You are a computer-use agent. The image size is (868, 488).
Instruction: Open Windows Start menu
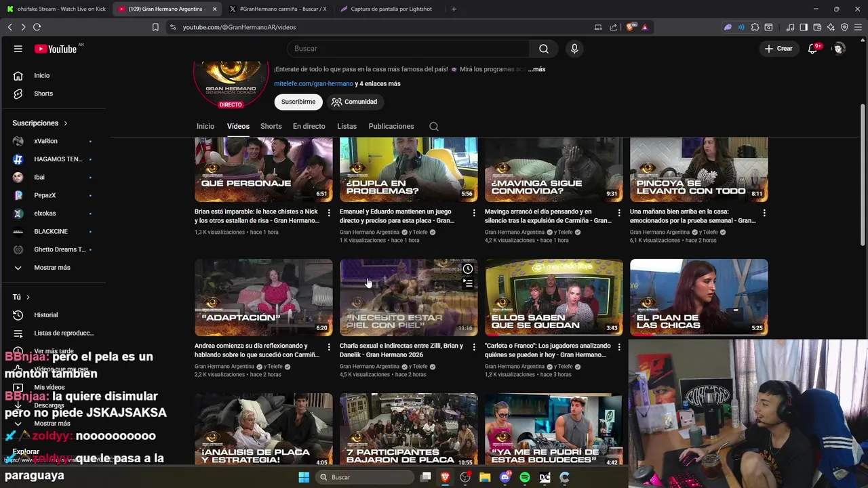pos(304,477)
